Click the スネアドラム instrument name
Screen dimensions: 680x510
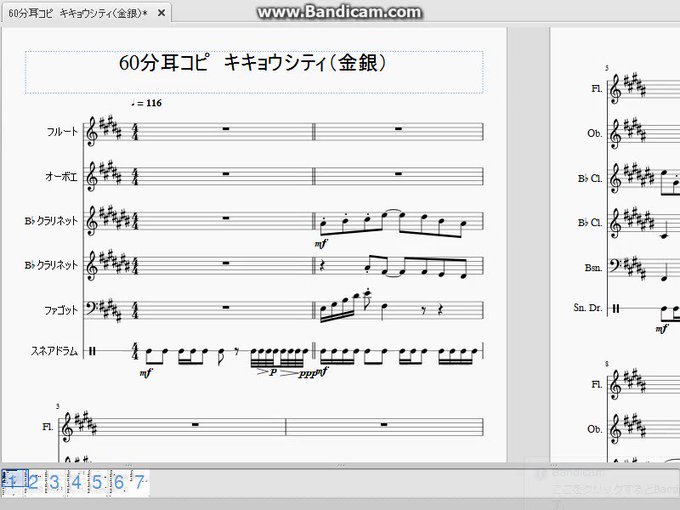pyautogui.click(x=54, y=350)
